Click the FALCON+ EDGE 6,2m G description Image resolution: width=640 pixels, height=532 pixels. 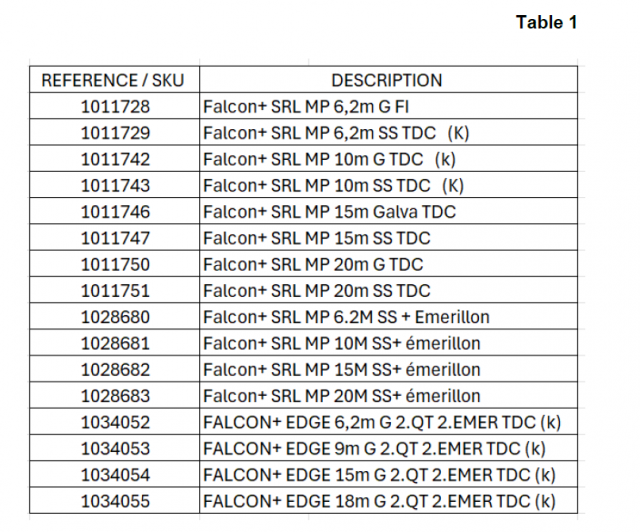pos(378,422)
